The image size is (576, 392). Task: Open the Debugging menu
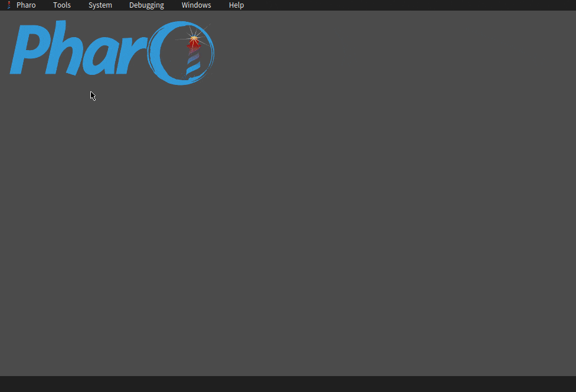click(x=146, y=5)
